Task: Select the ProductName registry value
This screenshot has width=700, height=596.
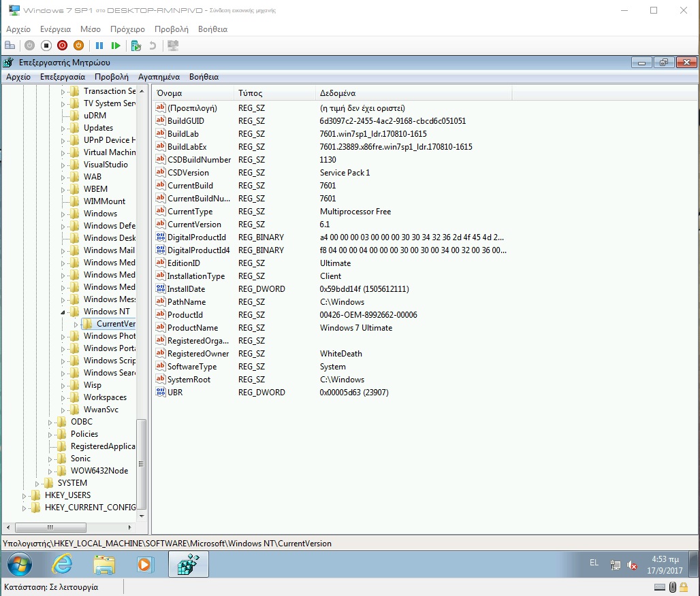Action: (x=192, y=328)
